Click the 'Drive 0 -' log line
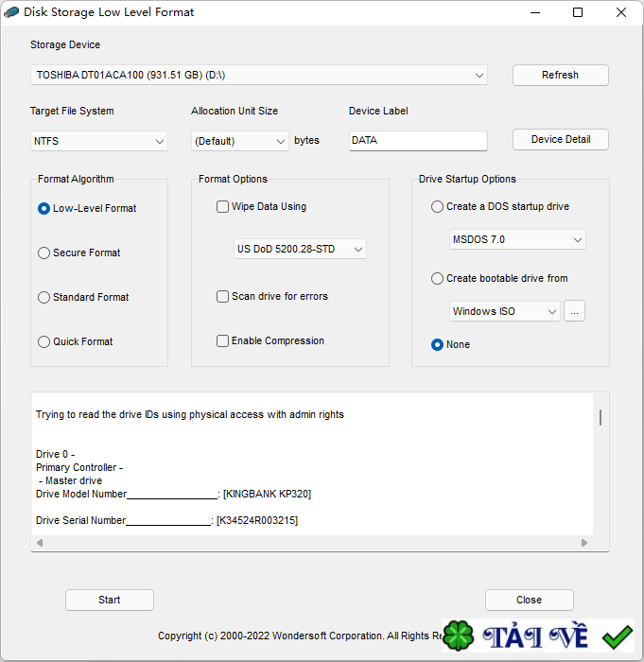 pyautogui.click(x=55, y=454)
